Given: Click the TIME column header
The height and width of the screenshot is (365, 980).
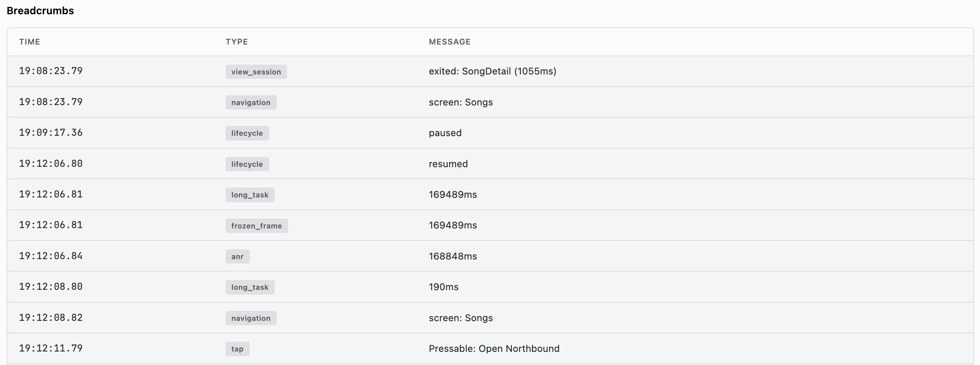Looking at the screenshot, I should tap(30, 42).
